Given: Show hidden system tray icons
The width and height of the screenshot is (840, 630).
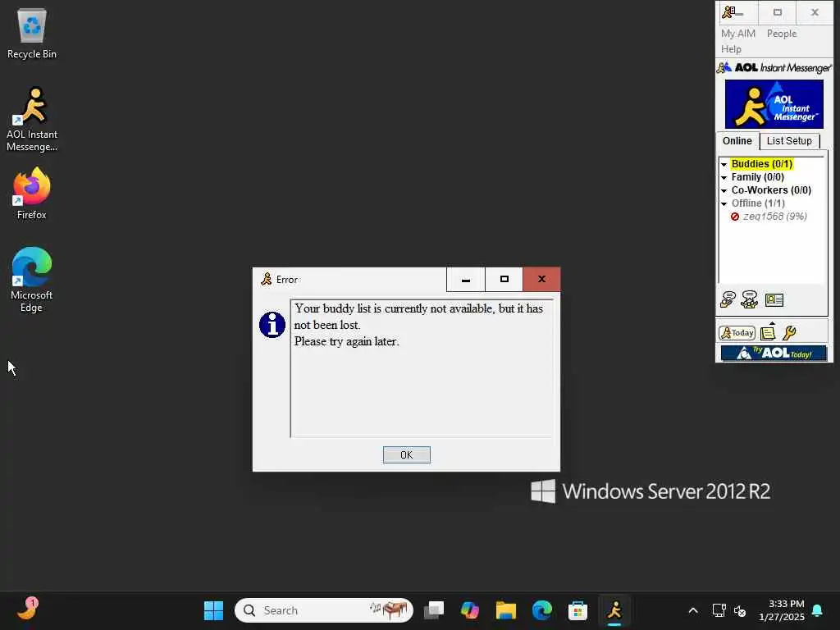Looking at the screenshot, I should pyautogui.click(x=692, y=610).
